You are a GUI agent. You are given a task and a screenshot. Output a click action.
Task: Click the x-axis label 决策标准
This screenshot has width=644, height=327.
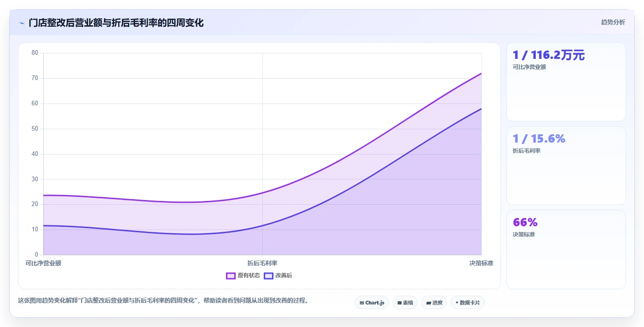(482, 263)
